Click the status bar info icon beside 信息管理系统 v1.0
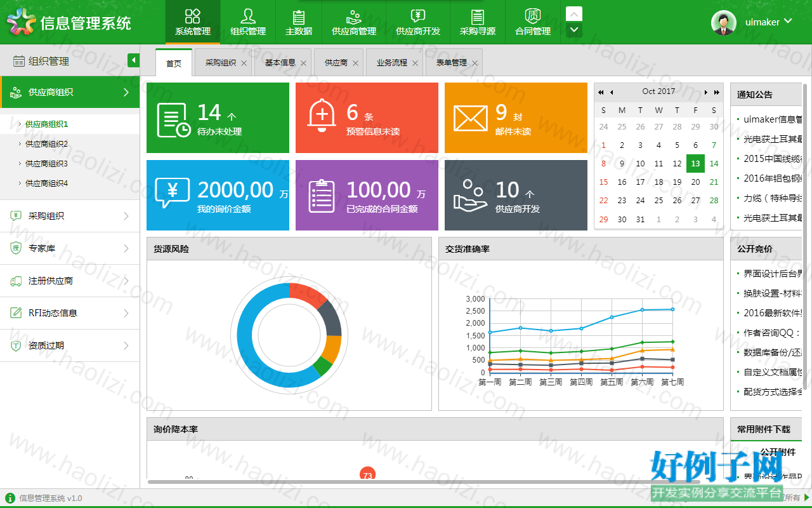 click(x=10, y=498)
